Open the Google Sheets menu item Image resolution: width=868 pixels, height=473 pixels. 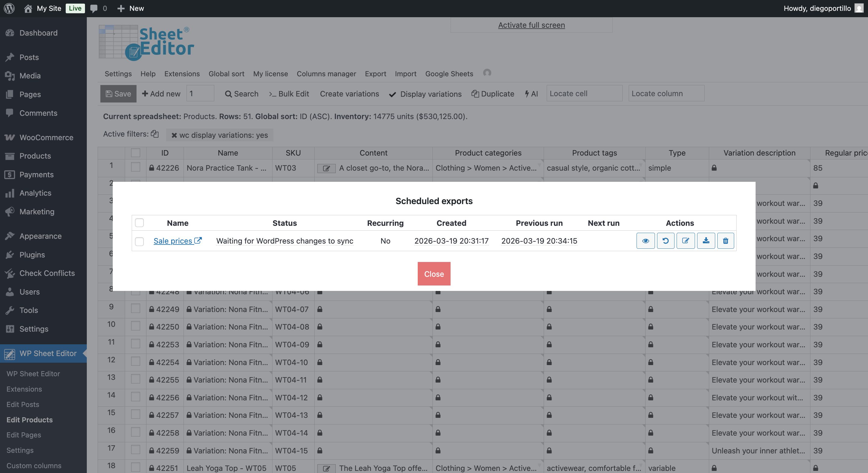pos(449,74)
